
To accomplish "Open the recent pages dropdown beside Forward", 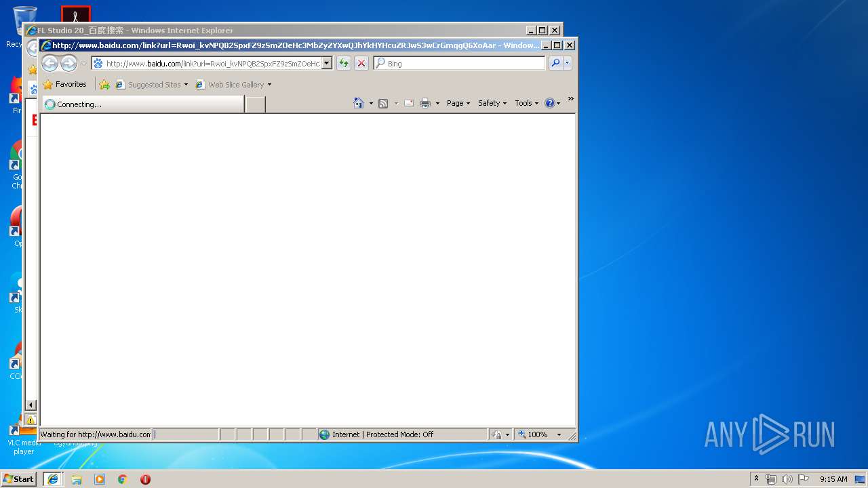I will pos(83,64).
